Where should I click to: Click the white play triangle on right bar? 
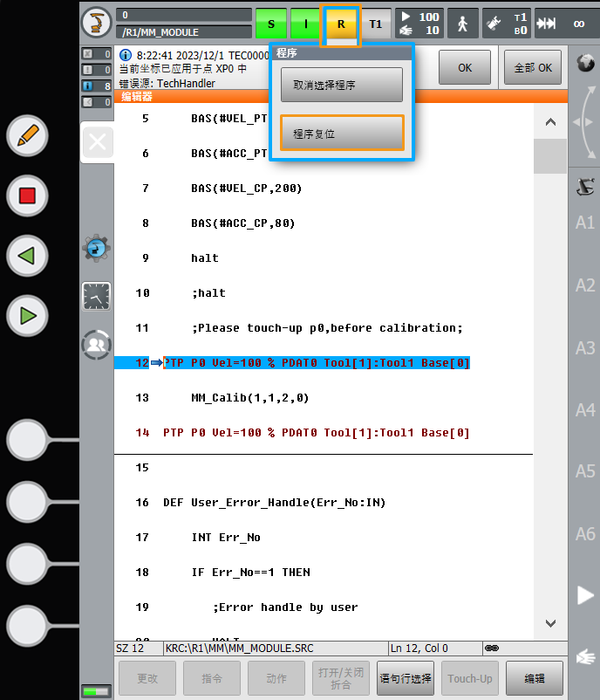click(x=585, y=595)
